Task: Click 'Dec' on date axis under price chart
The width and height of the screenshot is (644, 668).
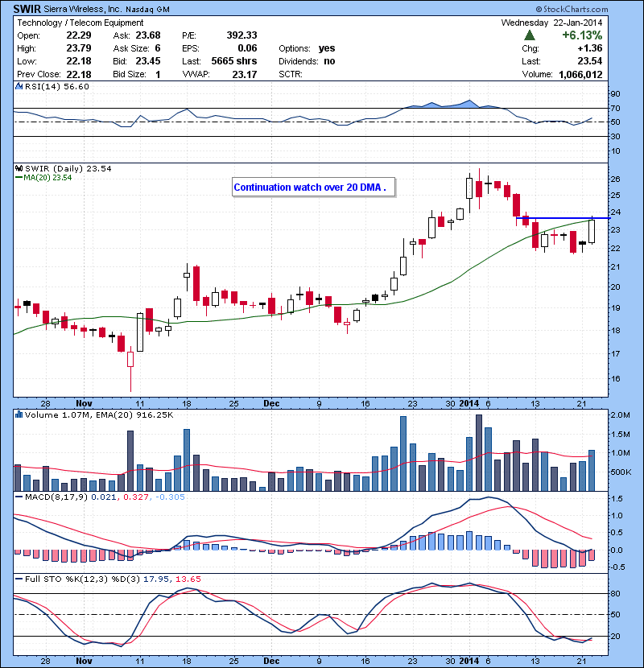Action: 271,403
